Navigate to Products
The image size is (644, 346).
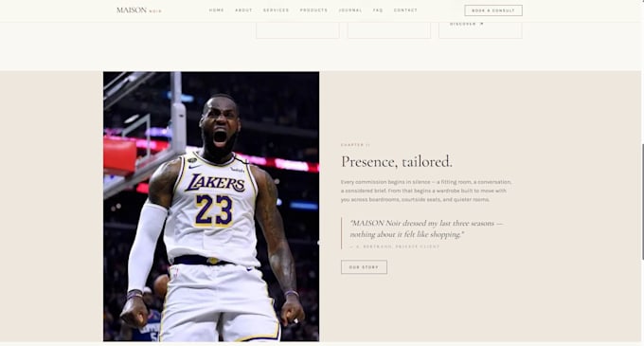(x=313, y=10)
